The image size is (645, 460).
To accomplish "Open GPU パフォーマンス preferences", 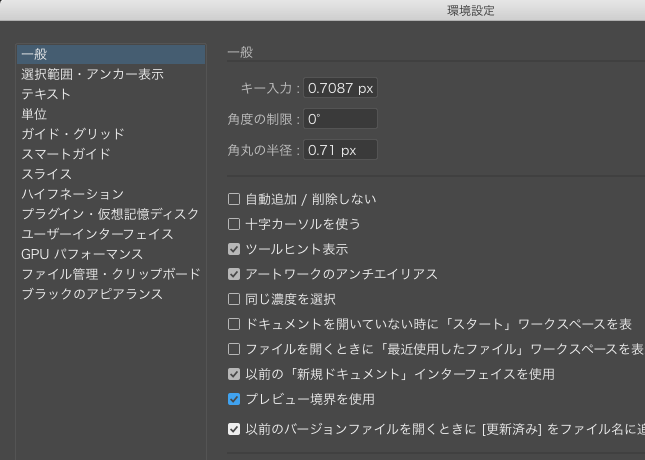I will click(x=111, y=254).
